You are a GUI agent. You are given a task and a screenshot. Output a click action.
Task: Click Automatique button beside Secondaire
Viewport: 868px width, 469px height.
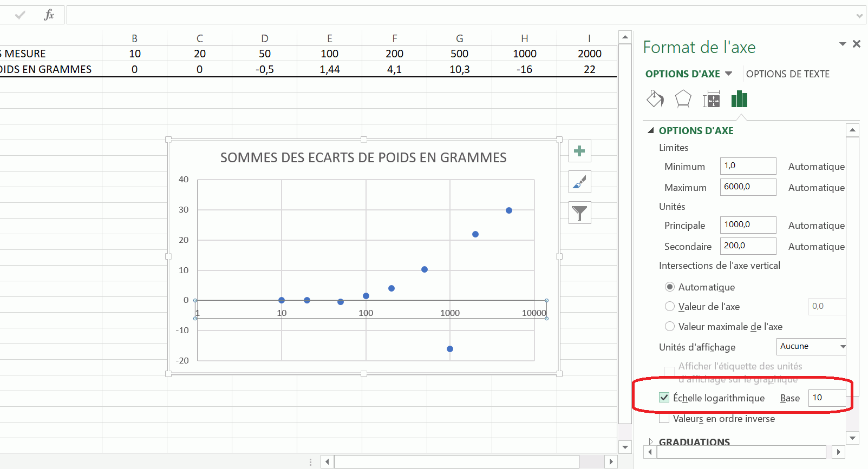[817, 247]
